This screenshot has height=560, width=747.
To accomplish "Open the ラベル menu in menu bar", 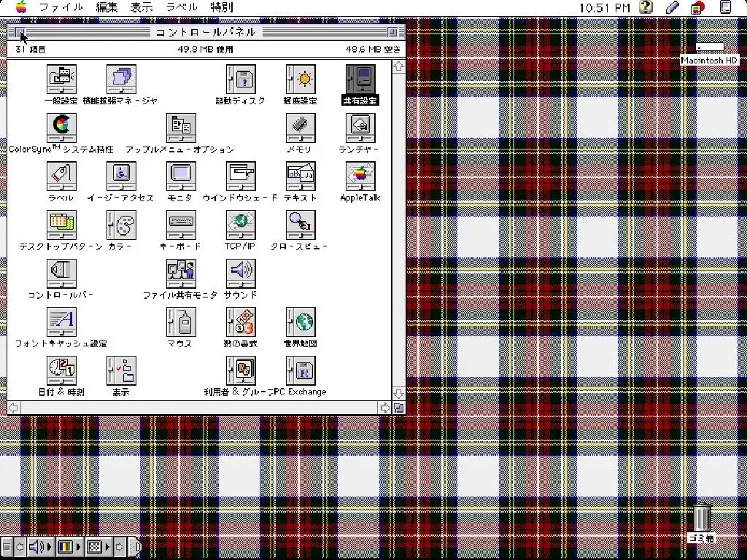I will tap(182, 7).
